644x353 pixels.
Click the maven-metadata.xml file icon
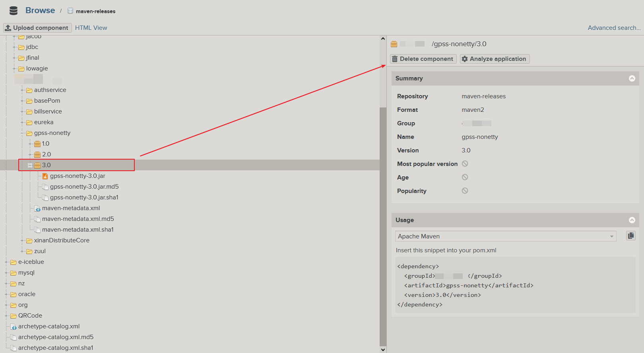tap(37, 208)
